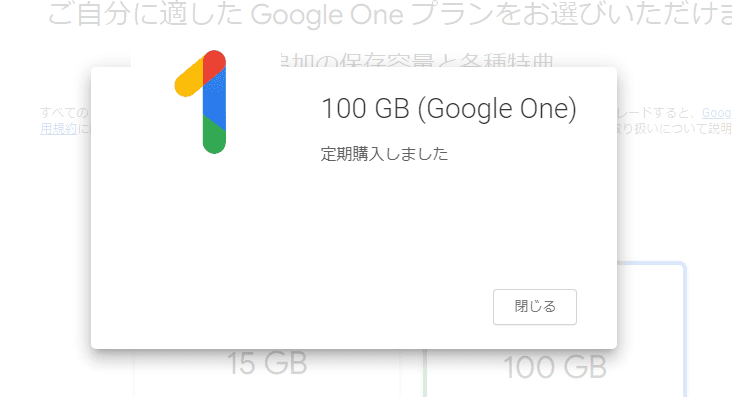Viewport: 732px width, 397px height.
Task: Click the yellow segment of the Google One logo
Action: (189, 79)
